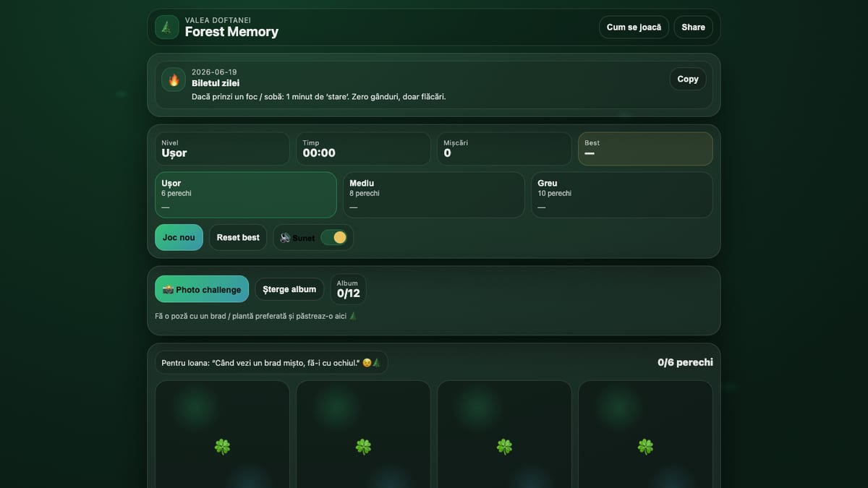Flip the third memory card
The height and width of the screenshot is (488, 868).
point(504,435)
